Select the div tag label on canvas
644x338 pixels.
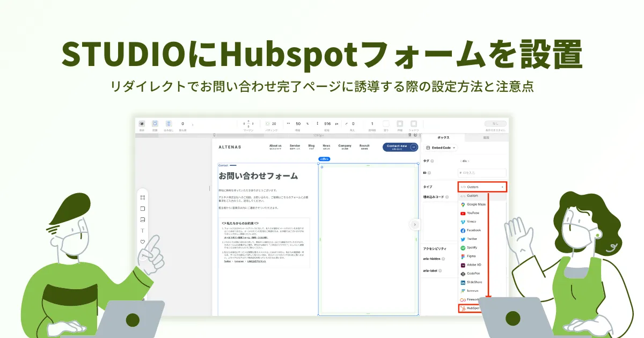coord(324,159)
